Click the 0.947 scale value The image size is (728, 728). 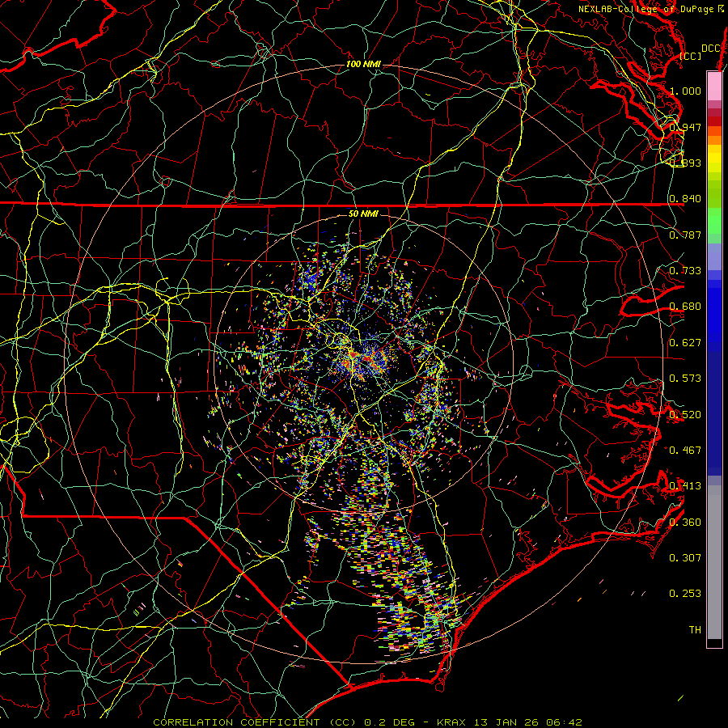pos(685,127)
